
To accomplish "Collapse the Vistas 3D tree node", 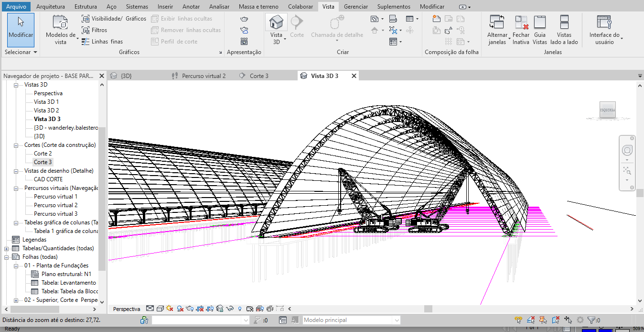I will [16, 85].
